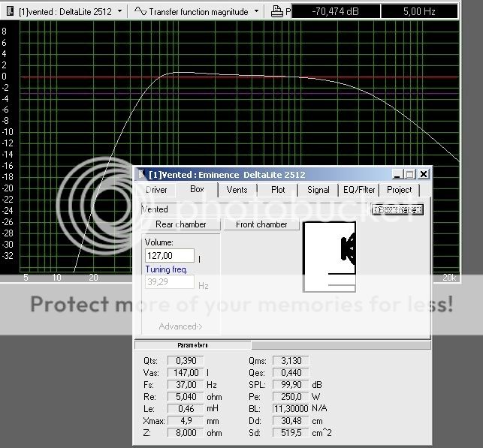Click the 5,00 Hz cursor frequency readout

pos(419,11)
